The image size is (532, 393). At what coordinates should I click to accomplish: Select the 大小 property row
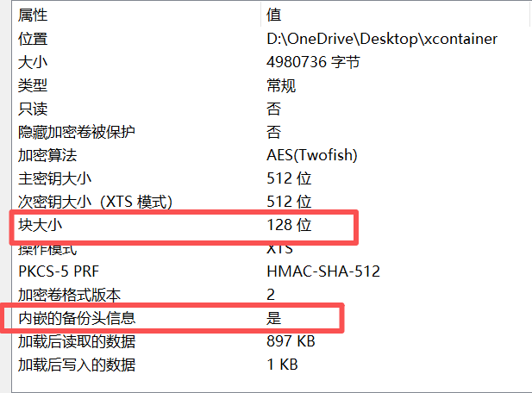[33, 62]
